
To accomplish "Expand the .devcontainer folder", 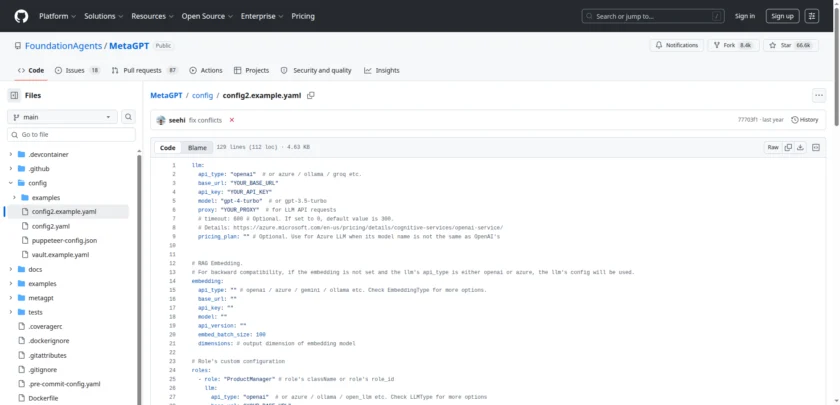I will tap(11, 154).
